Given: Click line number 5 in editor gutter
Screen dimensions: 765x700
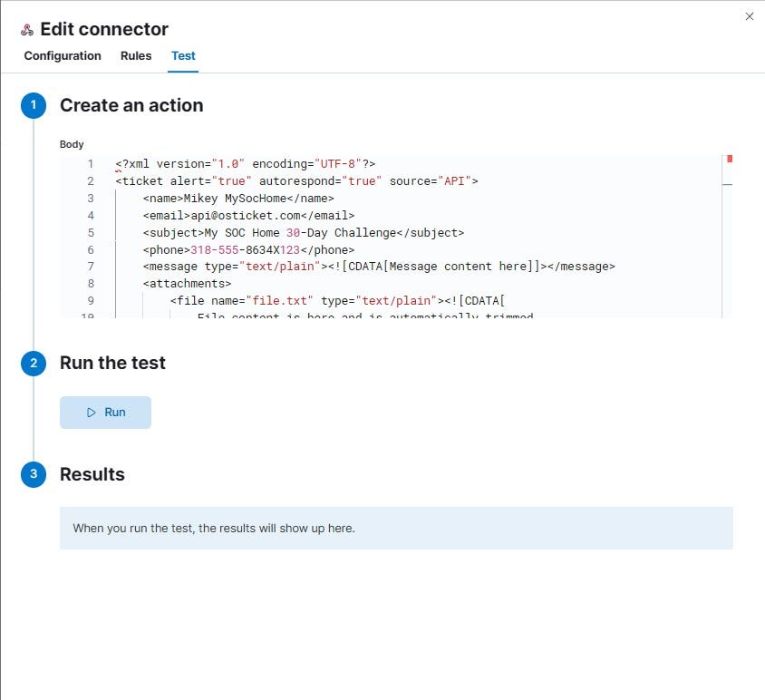Looking at the screenshot, I should pos(91,233).
